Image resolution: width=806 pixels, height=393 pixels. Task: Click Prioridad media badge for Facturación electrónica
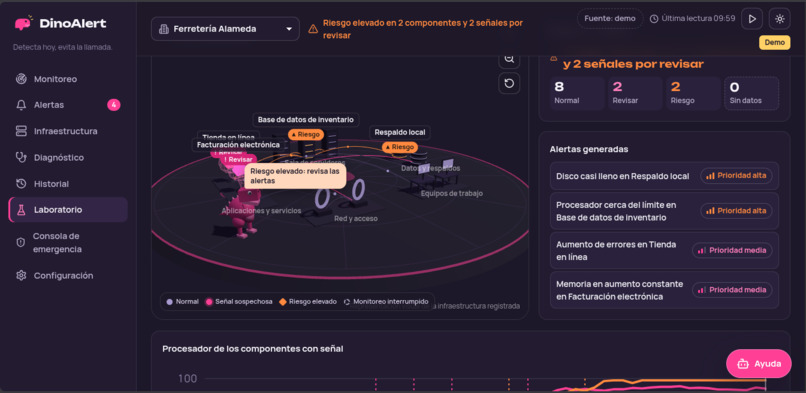(732, 290)
